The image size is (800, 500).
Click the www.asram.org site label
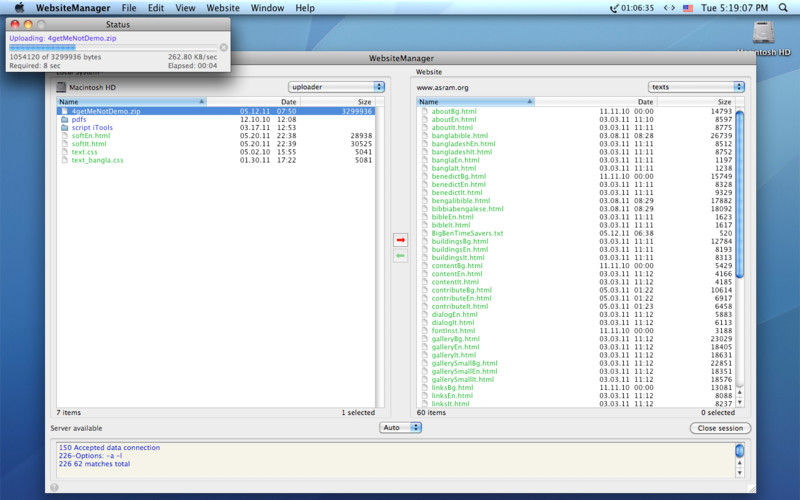tap(442, 87)
